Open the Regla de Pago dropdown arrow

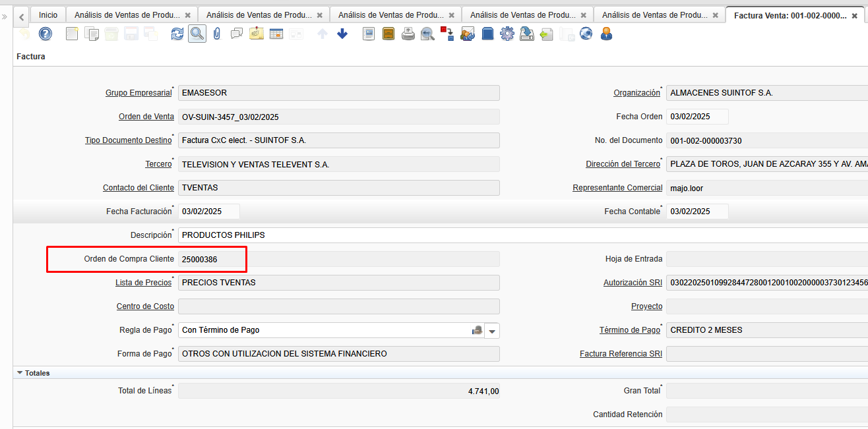pyautogui.click(x=492, y=330)
